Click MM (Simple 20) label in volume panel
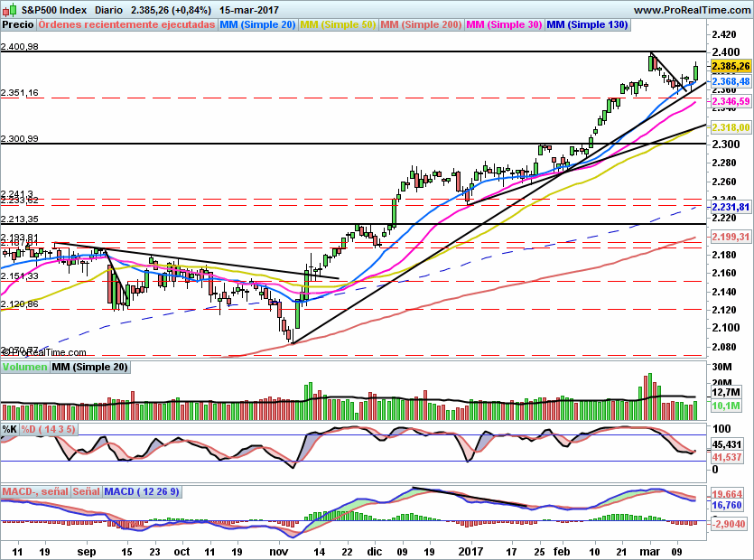The image size is (754, 560). click(x=90, y=367)
